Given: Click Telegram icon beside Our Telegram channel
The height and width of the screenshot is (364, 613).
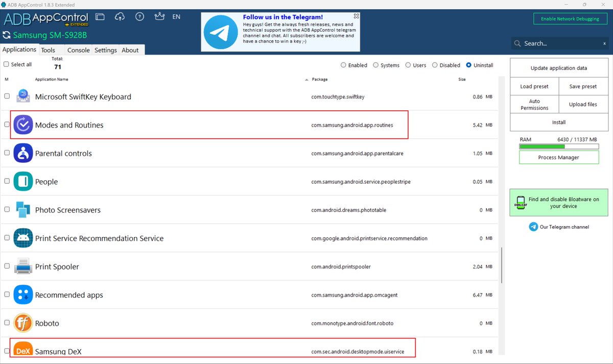Looking at the screenshot, I should [533, 227].
